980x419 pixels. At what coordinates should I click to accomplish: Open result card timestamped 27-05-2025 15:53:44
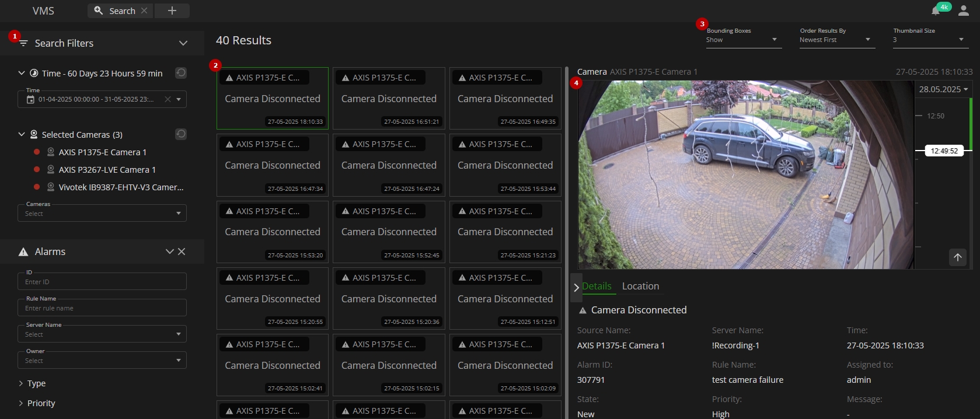pyautogui.click(x=505, y=165)
